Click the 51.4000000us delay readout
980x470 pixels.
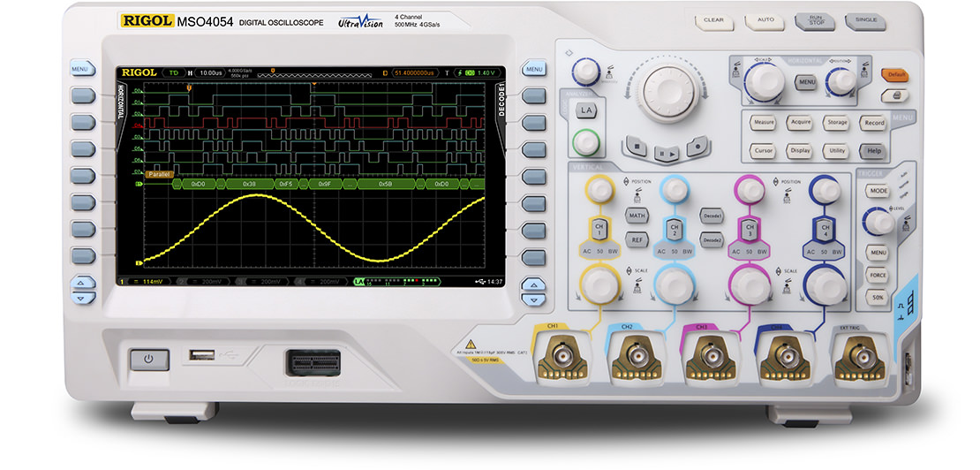coord(413,73)
